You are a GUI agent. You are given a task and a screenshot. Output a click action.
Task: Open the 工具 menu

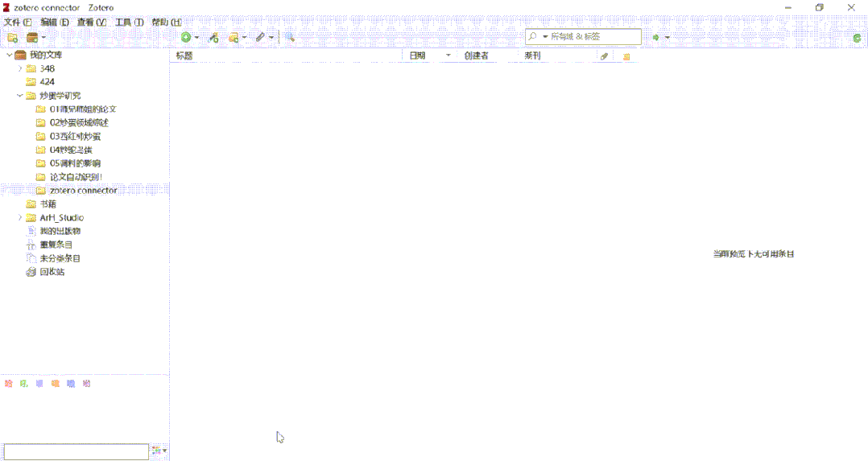coord(129,23)
